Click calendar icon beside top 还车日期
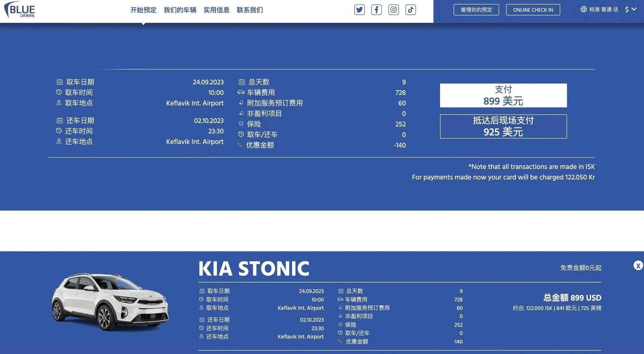 tap(60, 121)
